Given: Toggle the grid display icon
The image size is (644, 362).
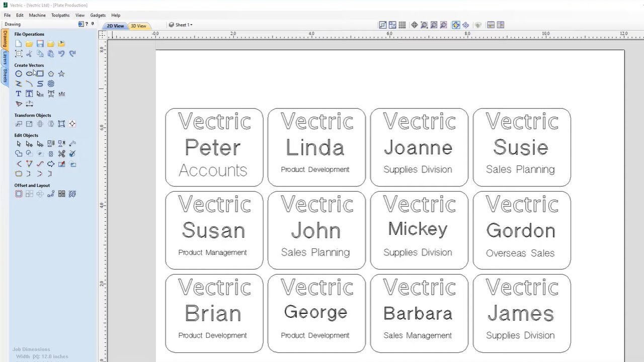Looking at the screenshot, I should (402, 25).
